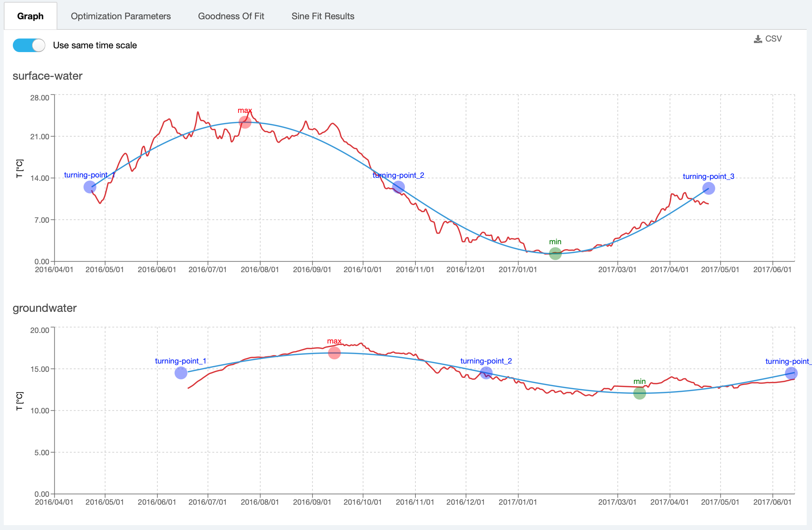Screen dimensions: 812x530
Task: Select surface-water turning-point_2 marker
Action: tap(398, 187)
